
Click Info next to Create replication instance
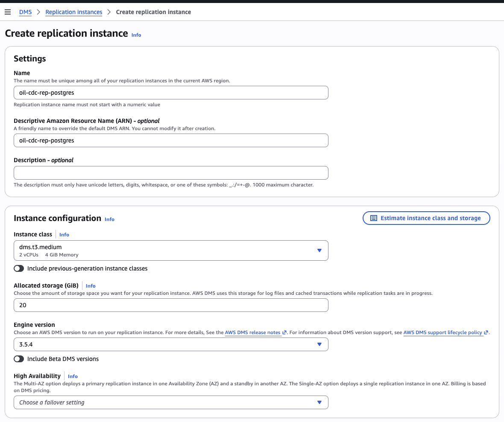point(136,35)
